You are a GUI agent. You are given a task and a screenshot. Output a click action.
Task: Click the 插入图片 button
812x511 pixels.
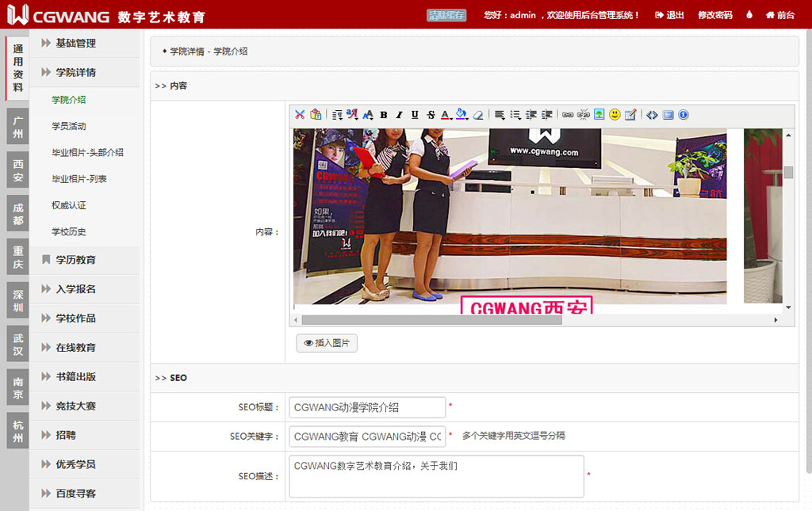point(327,343)
